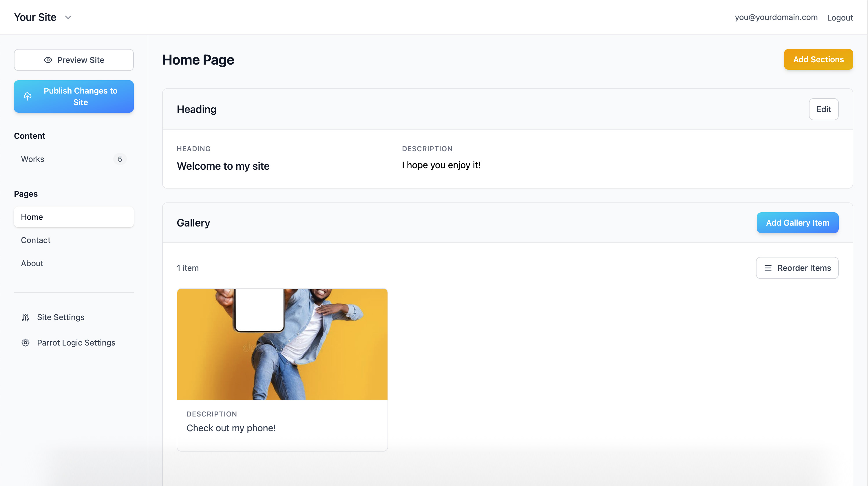Click the Site Settings sliders icon
868x486 pixels.
click(25, 317)
